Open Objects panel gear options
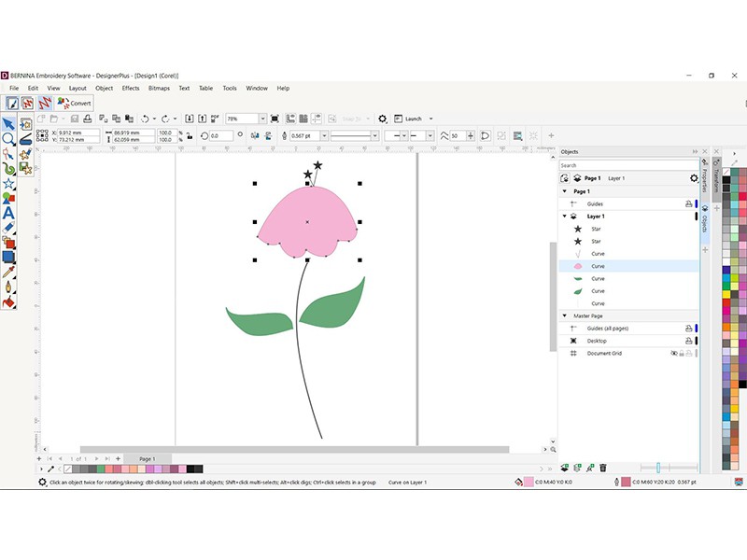 pyautogui.click(x=693, y=178)
